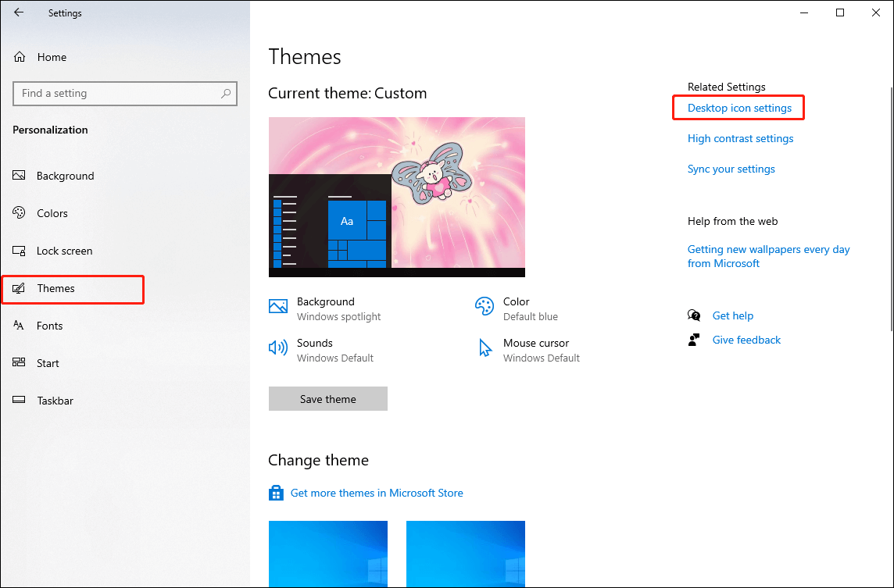Click the Colors palette icon in sidebar
The height and width of the screenshot is (588, 894).
[19, 213]
